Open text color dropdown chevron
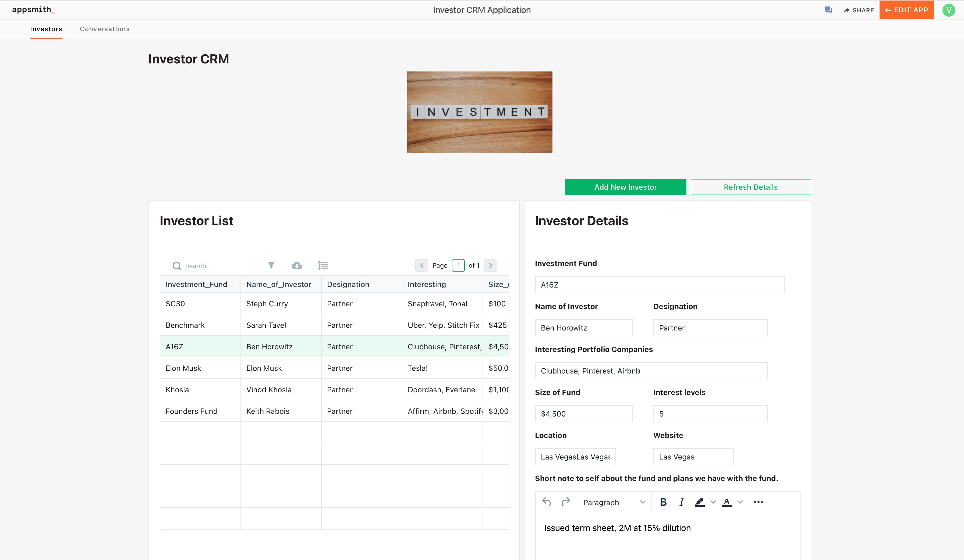This screenshot has width=964, height=560. (x=740, y=502)
